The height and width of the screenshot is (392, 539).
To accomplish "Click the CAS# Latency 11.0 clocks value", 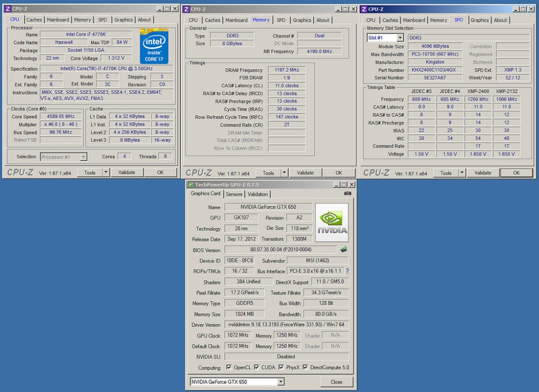I will click(287, 86).
